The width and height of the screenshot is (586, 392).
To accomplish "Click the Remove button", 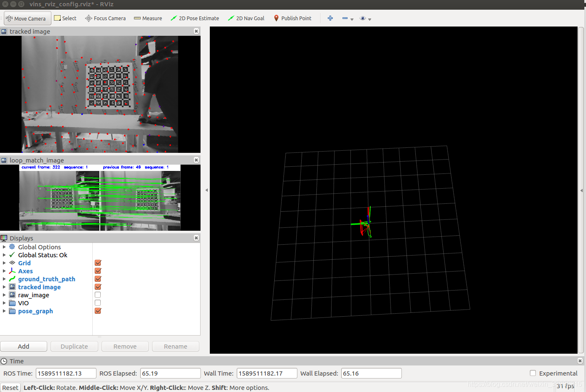I will [125, 346].
